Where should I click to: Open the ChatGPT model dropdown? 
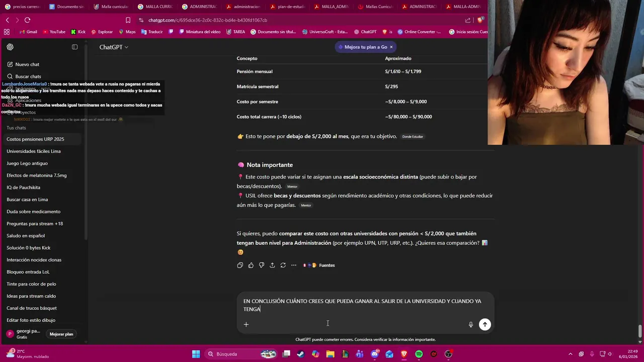114,47
